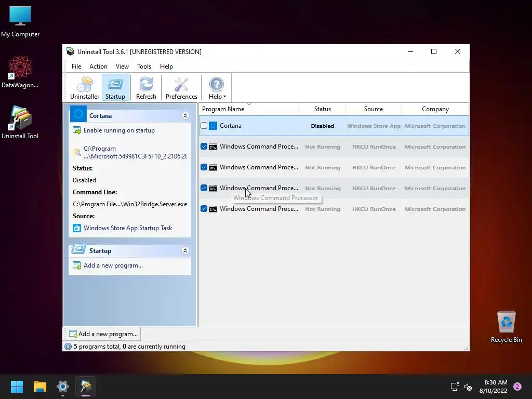The width and height of the screenshot is (532, 399).
Task: Open the Uninstall Tool desktop shortcut
Action: 20,123
